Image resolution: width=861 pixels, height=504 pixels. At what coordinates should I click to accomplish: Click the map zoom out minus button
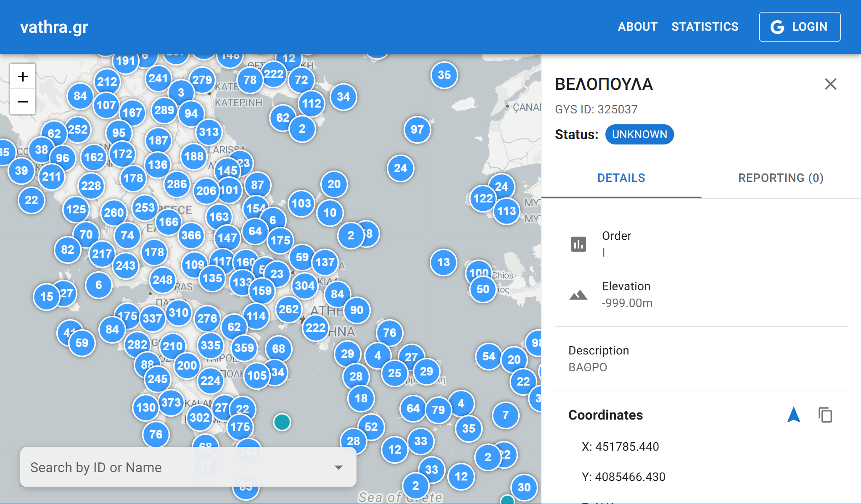(x=23, y=102)
